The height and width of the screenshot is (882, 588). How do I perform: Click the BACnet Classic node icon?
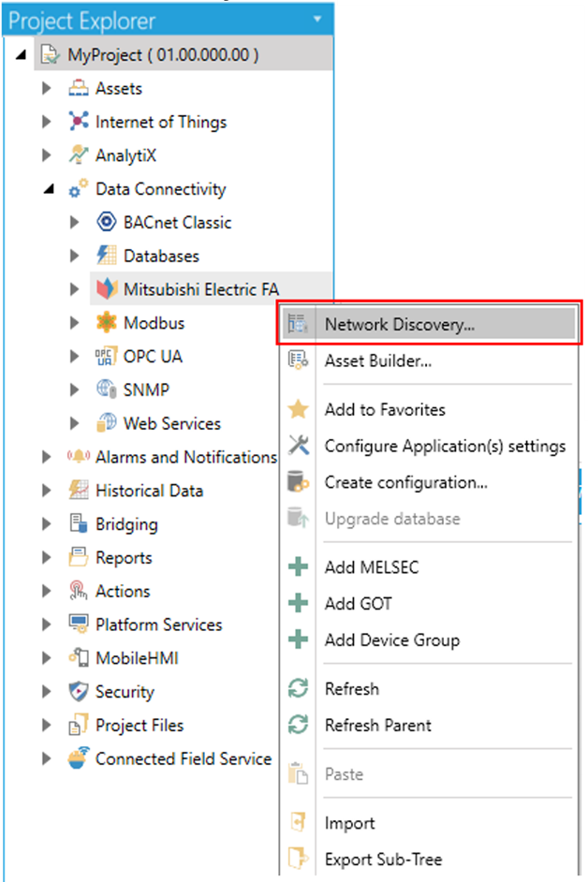(x=107, y=222)
